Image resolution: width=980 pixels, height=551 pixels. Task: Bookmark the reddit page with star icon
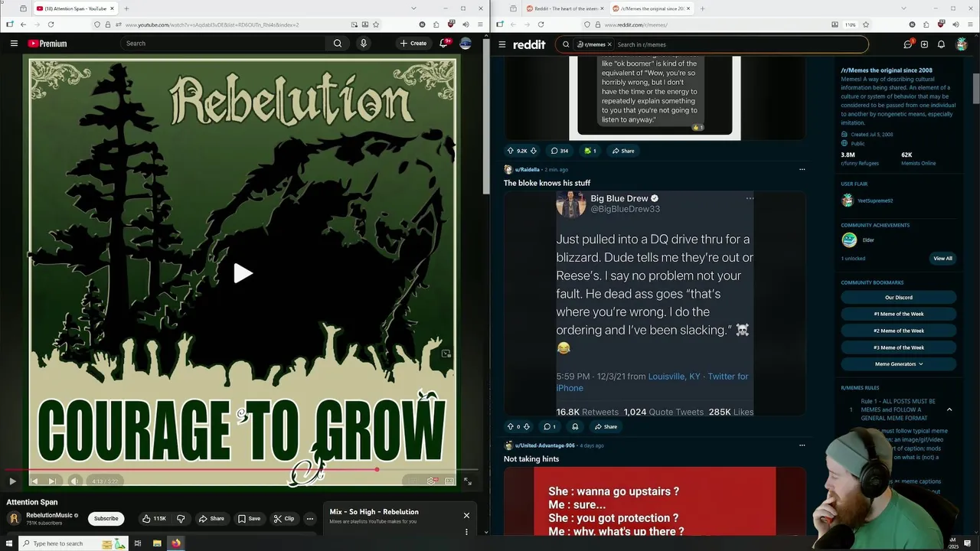pos(865,24)
